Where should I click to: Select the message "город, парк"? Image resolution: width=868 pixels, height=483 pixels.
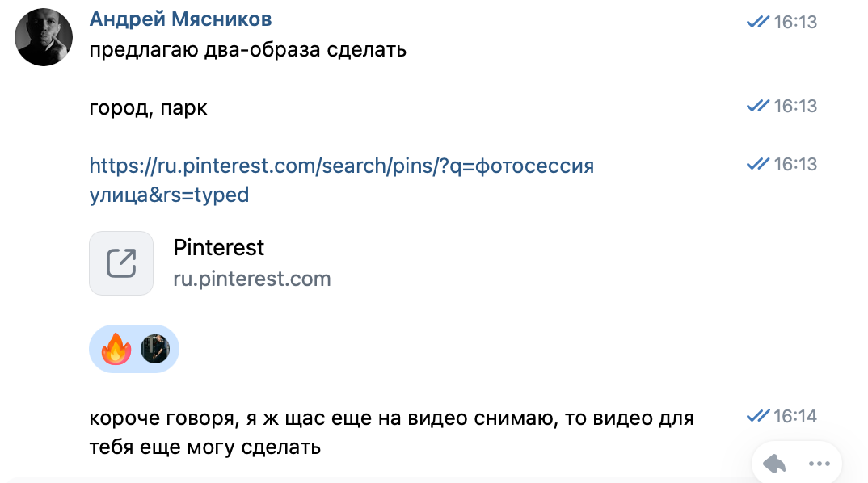[148, 107]
